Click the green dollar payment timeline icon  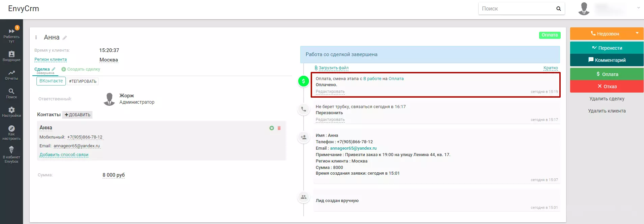click(x=303, y=81)
